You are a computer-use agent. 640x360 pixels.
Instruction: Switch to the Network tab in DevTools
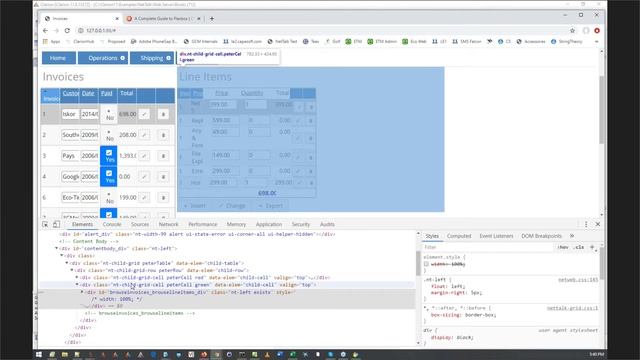[x=169, y=224]
